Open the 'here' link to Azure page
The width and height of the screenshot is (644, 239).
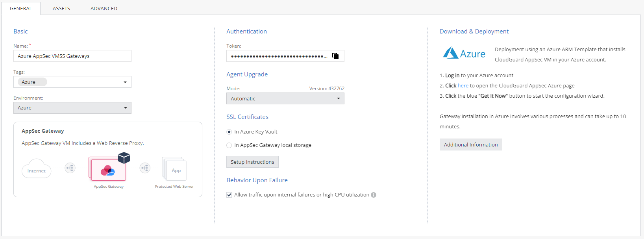pos(463,85)
